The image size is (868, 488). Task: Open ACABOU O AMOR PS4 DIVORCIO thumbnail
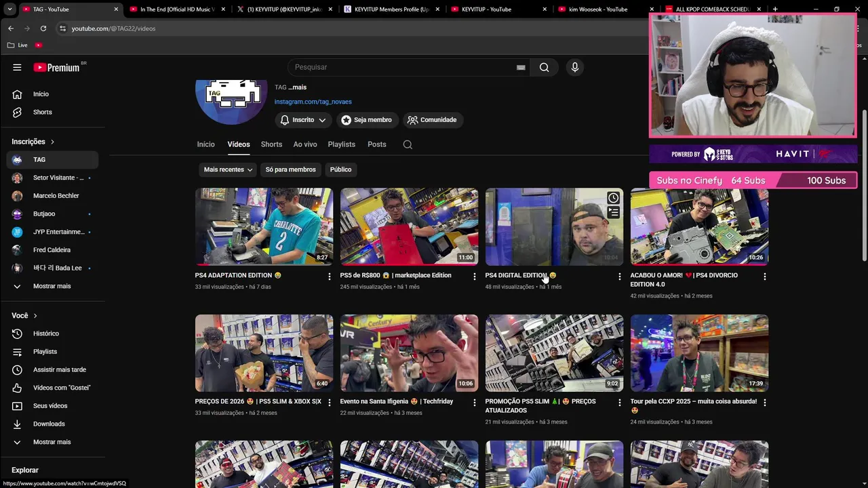699,226
